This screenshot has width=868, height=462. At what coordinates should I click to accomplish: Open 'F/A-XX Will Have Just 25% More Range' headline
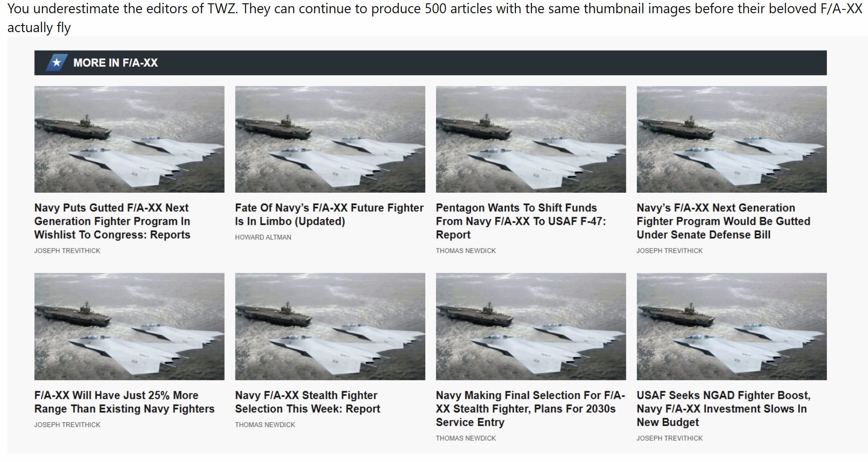coord(125,402)
